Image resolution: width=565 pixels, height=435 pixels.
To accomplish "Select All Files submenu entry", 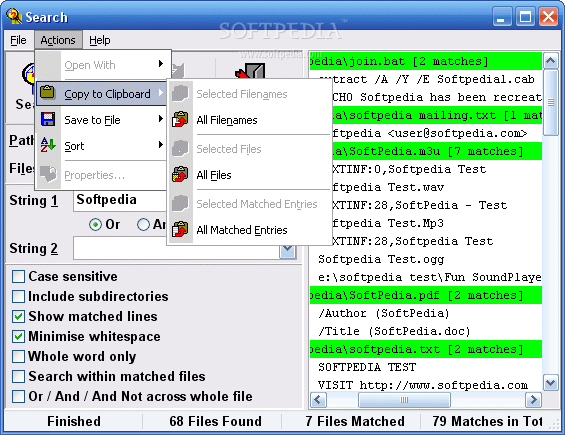I will [x=250, y=175].
